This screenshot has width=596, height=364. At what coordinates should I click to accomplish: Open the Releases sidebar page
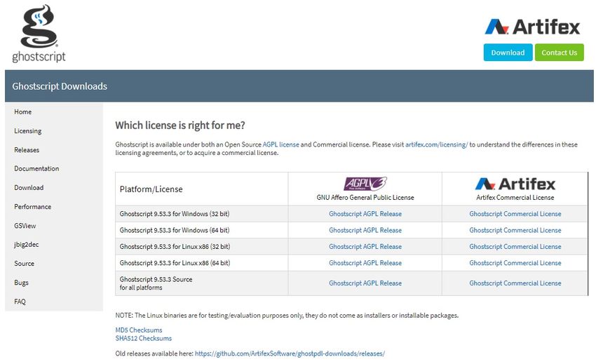tap(27, 150)
